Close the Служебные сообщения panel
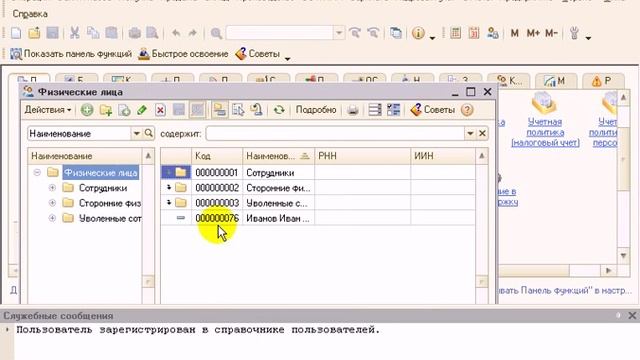The height and width of the screenshot is (360, 640). point(632,316)
